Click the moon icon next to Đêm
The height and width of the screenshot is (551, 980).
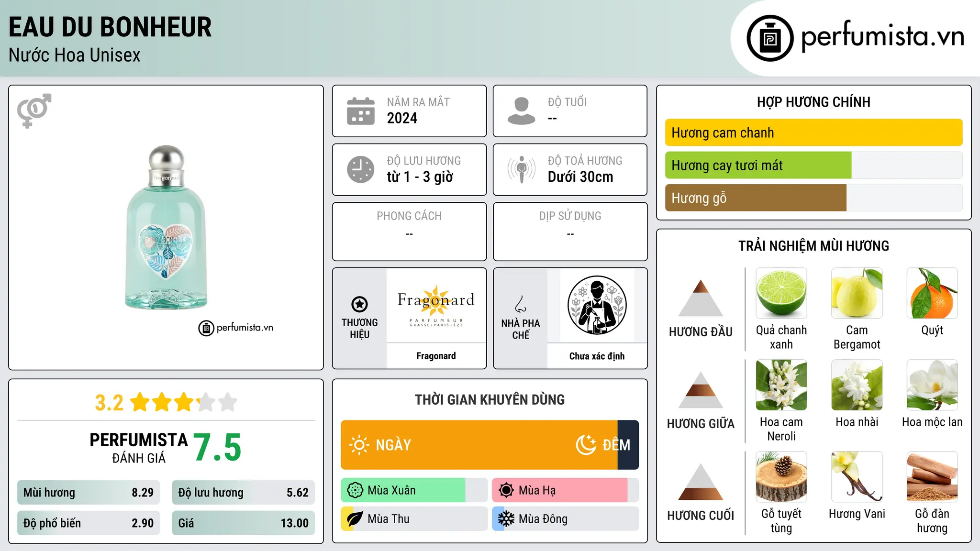pos(586,445)
